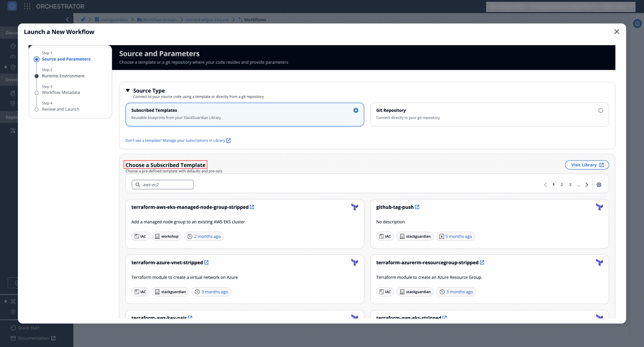Go to next page of templates
The height and width of the screenshot is (347, 644).
[587, 185]
